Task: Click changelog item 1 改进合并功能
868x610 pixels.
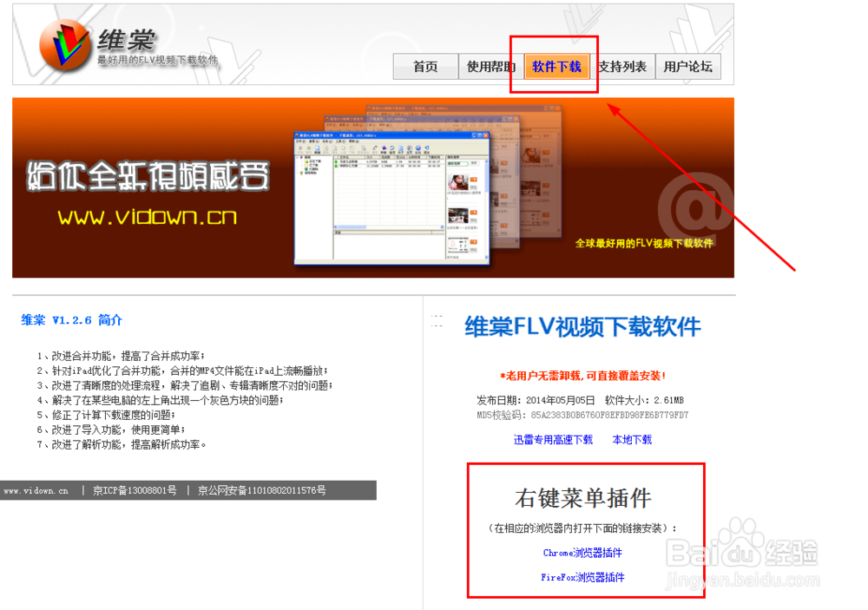Action: pyautogui.click(x=122, y=356)
